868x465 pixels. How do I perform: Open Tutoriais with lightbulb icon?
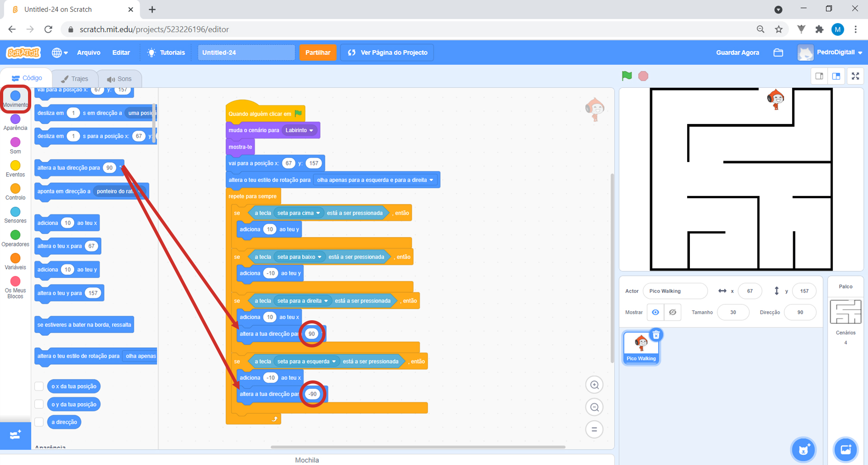(x=166, y=52)
